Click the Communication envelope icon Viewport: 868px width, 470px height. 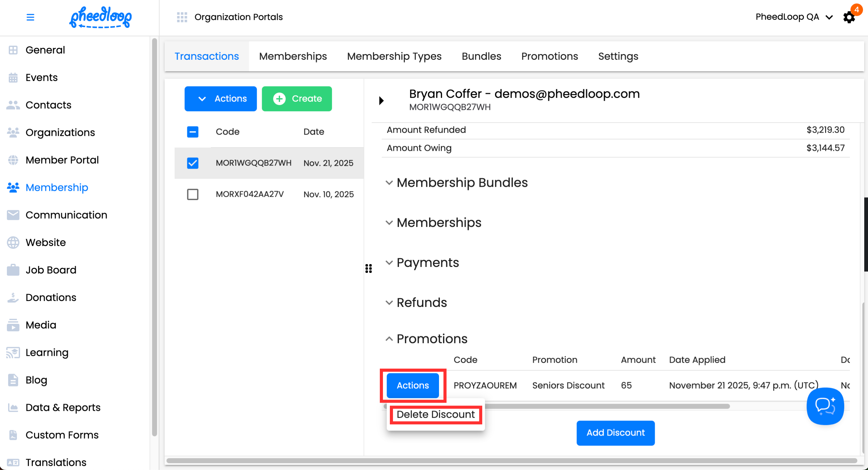pyautogui.click(x=13, y=215)
